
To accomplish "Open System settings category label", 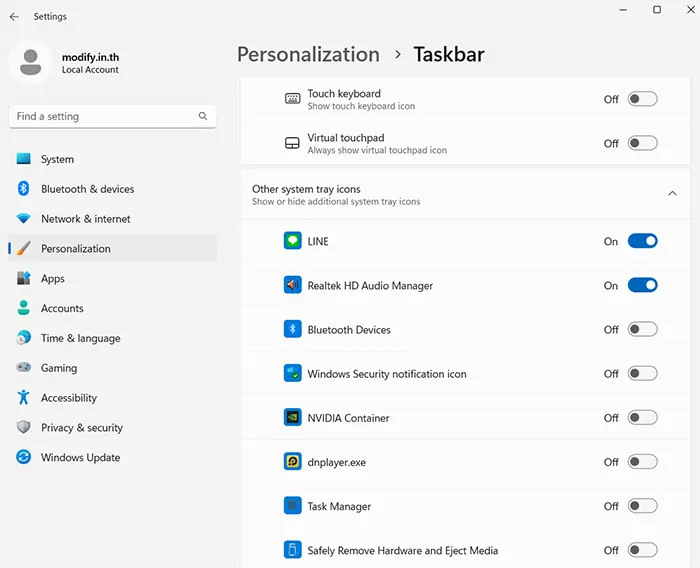I will 57,159.
